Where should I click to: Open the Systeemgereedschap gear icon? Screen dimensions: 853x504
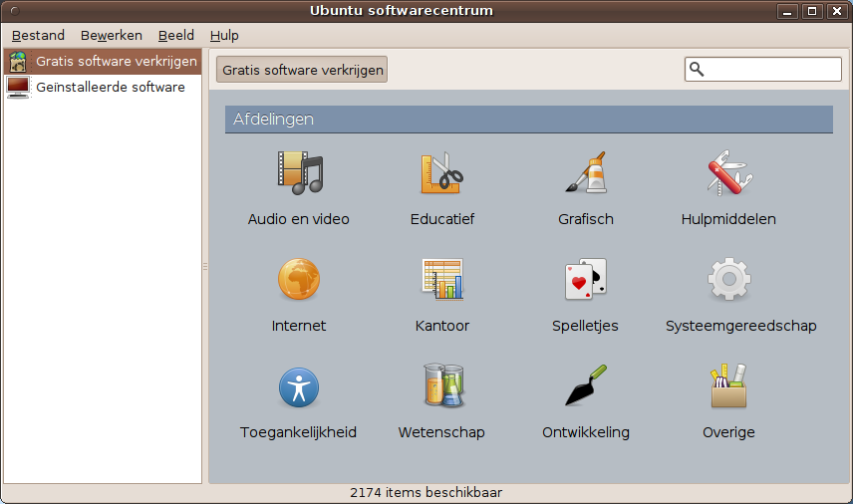pos(729,279)
